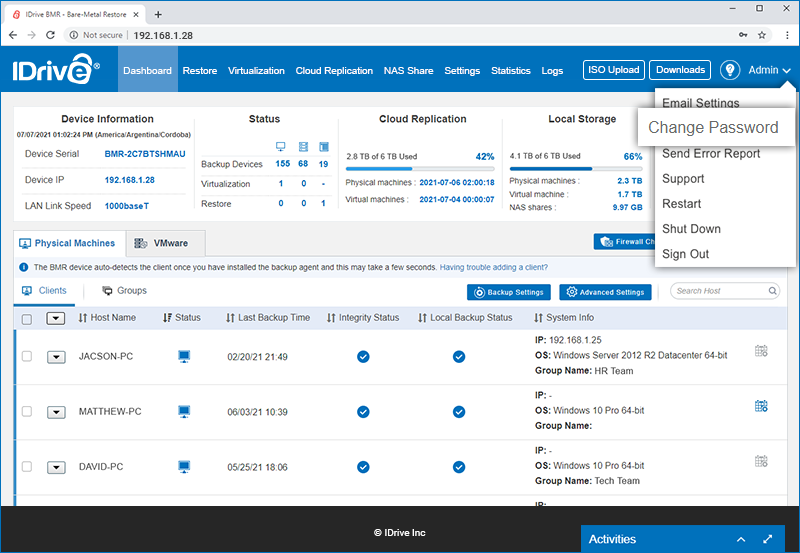Viewport: 800px width, 553px height.
Task: Open 'Having trouble adding a client?' link
Action: (493, 267)
